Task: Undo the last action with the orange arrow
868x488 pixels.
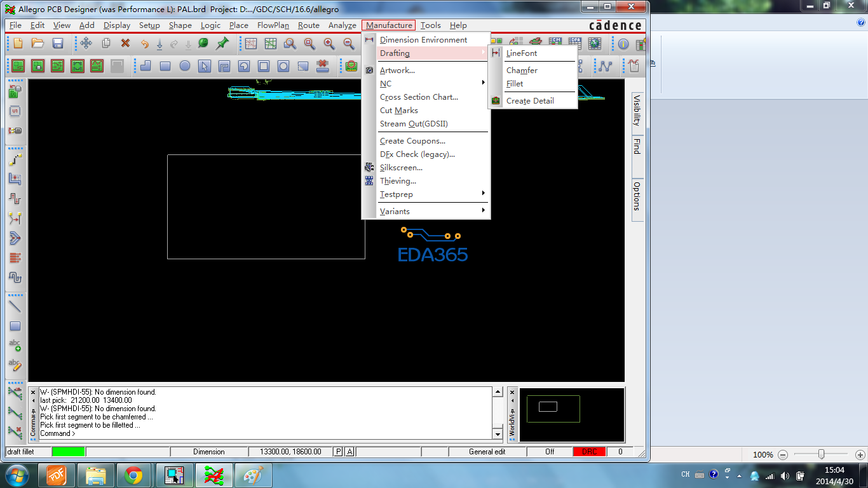Action: click(144, 44)
